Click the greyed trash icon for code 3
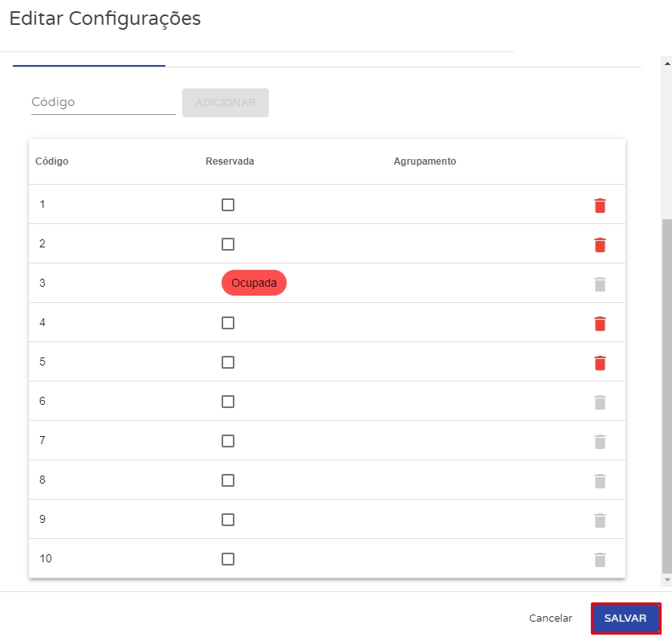 [x=600, y=284]
